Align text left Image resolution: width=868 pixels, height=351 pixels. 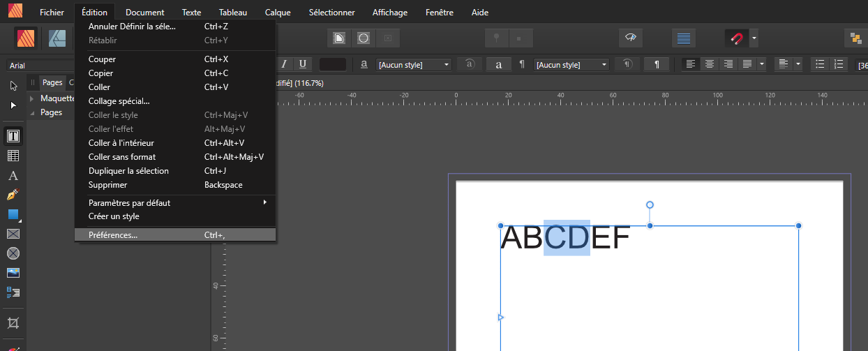click(691, 64)
